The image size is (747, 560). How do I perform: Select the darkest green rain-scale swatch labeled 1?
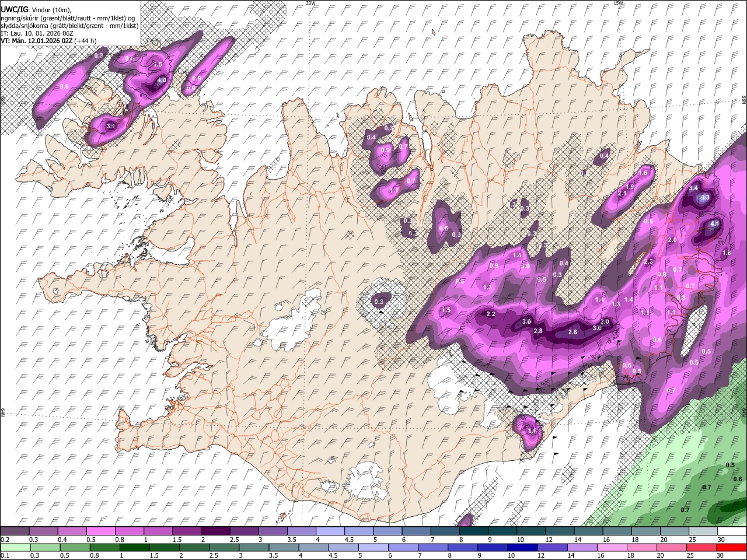coord(135,547)
